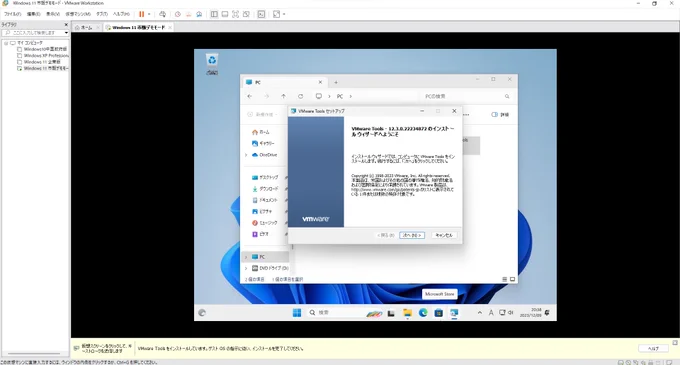This screenshot has height=365, width=680.
Task: Click the orange pause VM icon
Action: click(141, 14)
